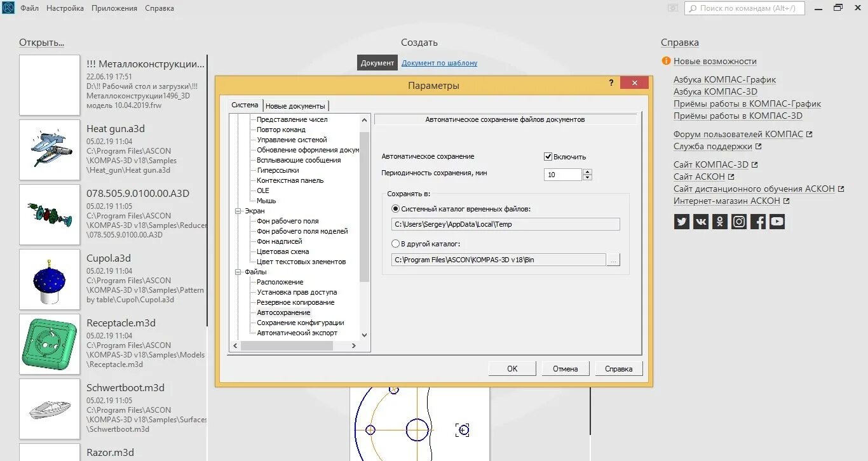Switch to the Новые документы tab
This screenshot has width=868, height=461.
295,106
